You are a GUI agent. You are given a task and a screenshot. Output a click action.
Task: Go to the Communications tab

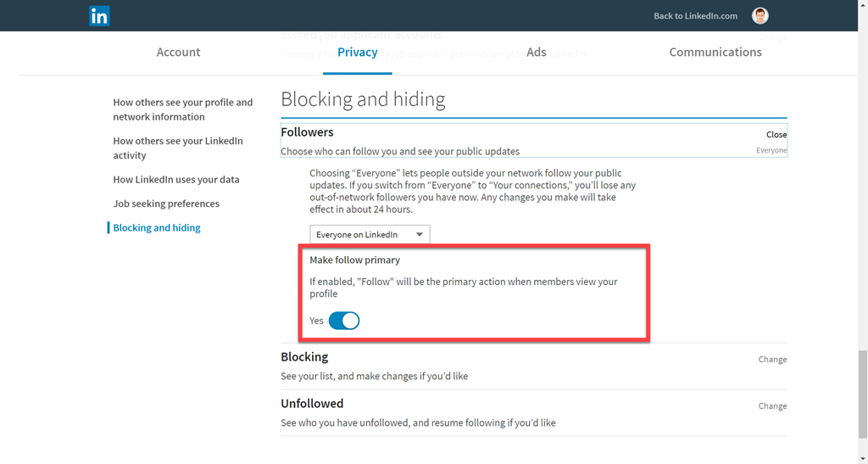[715, 53]
